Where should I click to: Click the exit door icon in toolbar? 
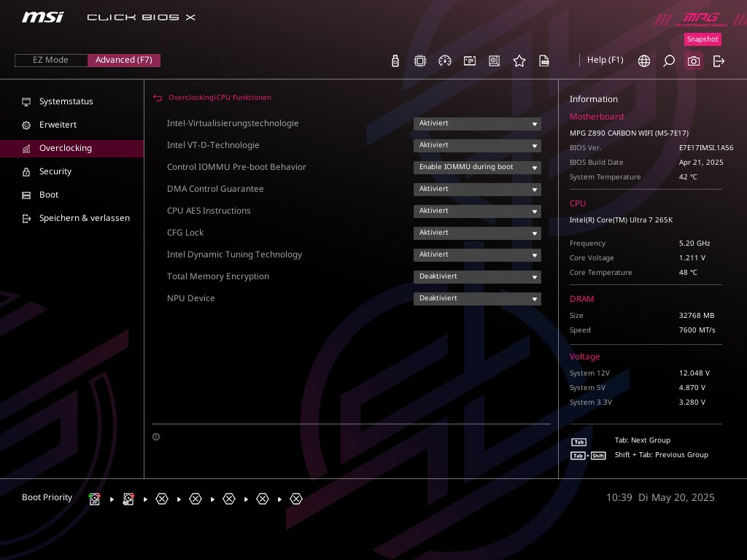click(x=719, y=61)
